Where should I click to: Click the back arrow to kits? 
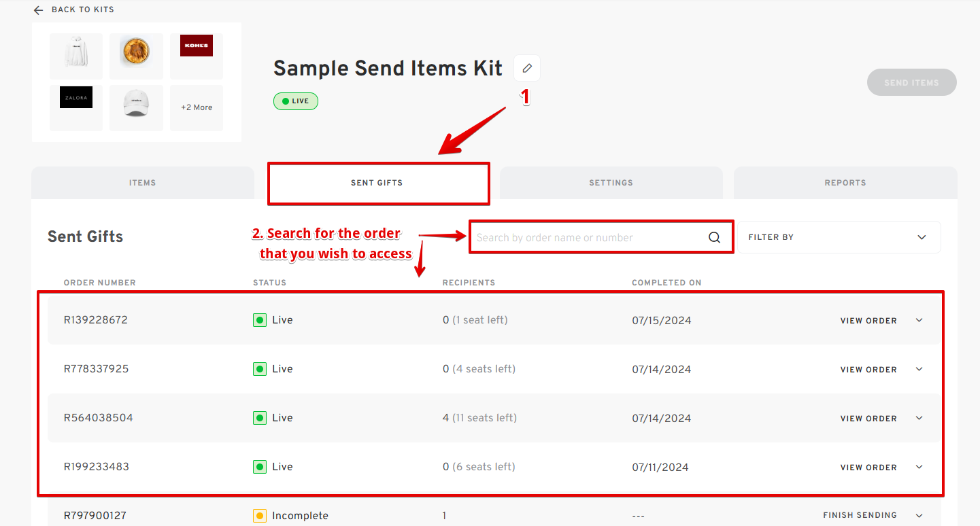(38, 10)
